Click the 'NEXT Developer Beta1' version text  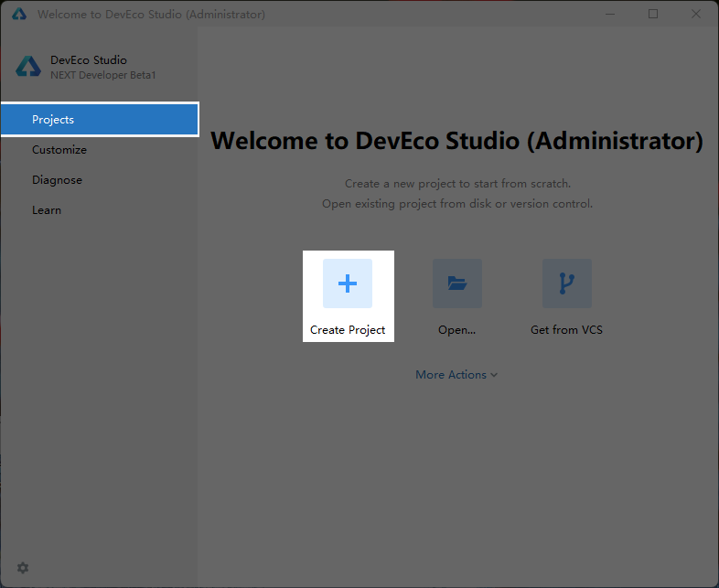click(x=103, y=75)
